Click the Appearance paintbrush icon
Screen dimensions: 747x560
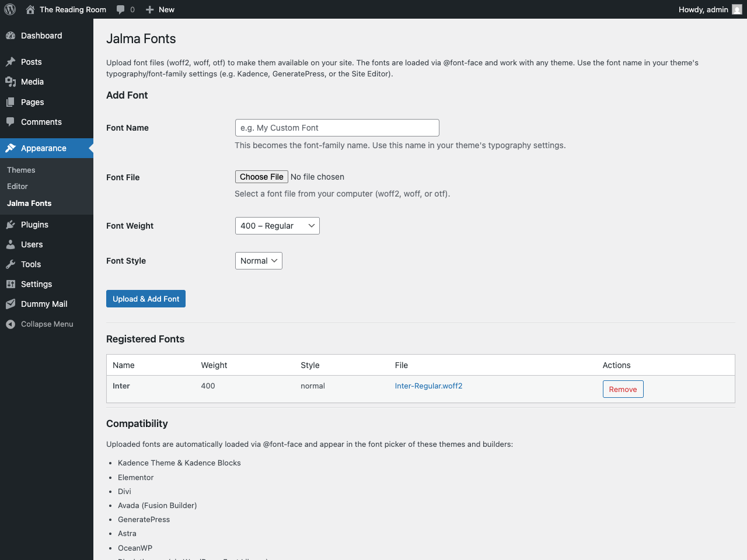[11, 148]
